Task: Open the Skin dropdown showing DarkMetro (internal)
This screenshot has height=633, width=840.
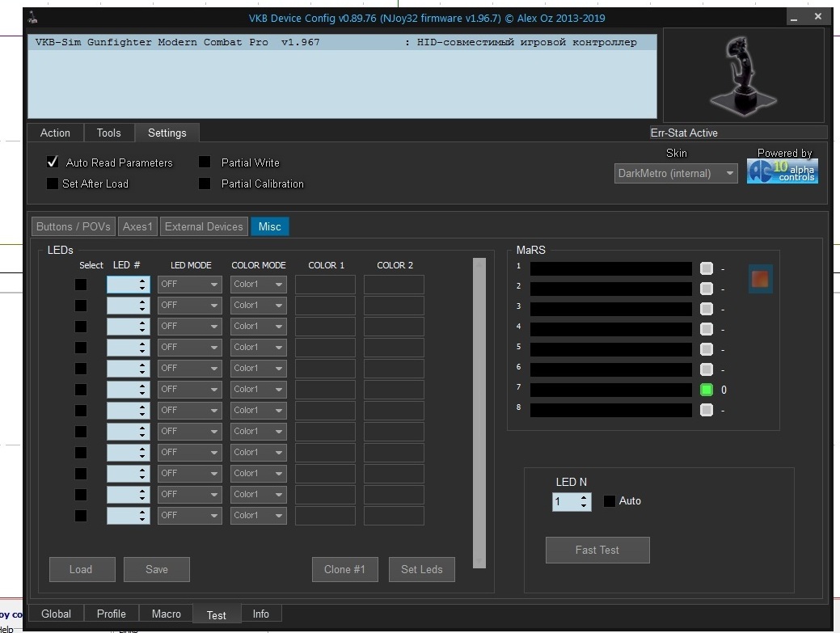Action: coord(676,174)
